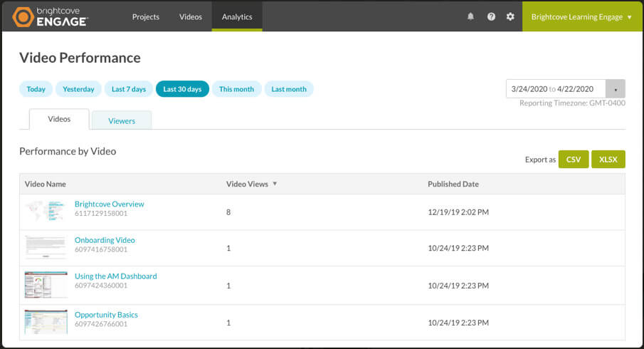Export the report as CSV

574,159
